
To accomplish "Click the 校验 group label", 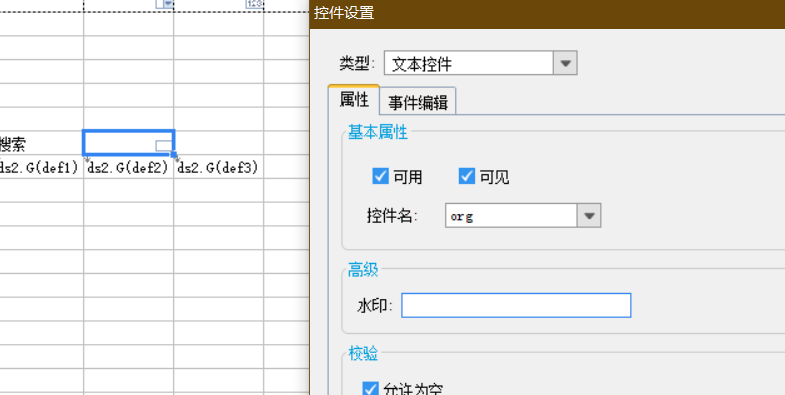I will coord(363,353).
